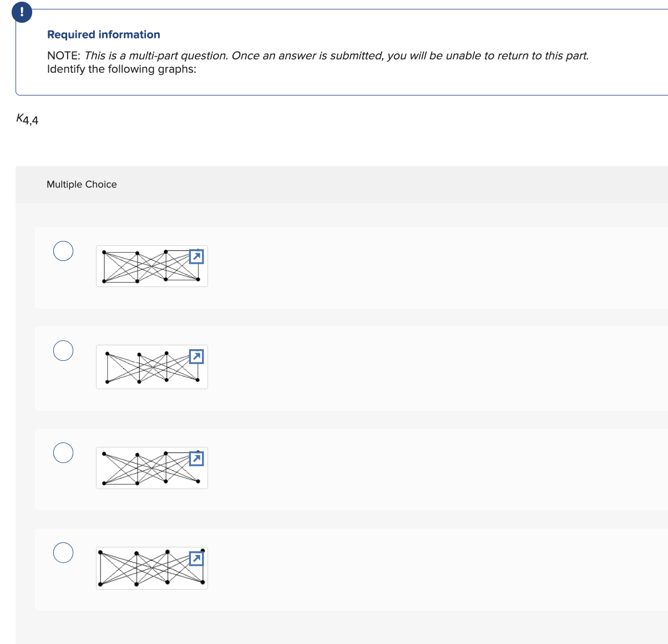668x644 pixels.
Task: Select the third answer's radio button
Action: [63, 452]
